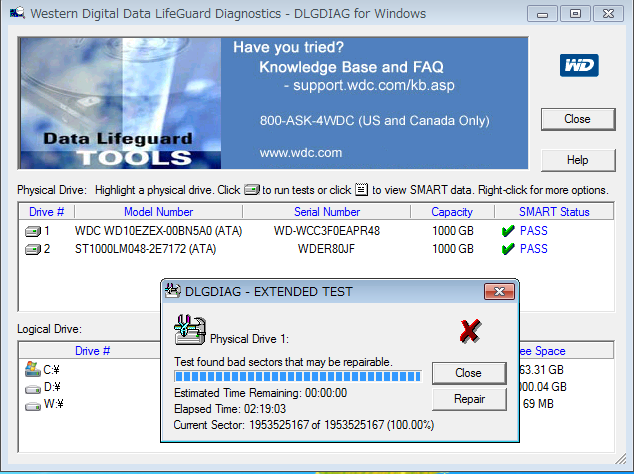The width and height of the screenshot is (634, 474).
Task: Select model WDC WD10EZEX-00BN5A0 (ATA)
Action: 158,231
